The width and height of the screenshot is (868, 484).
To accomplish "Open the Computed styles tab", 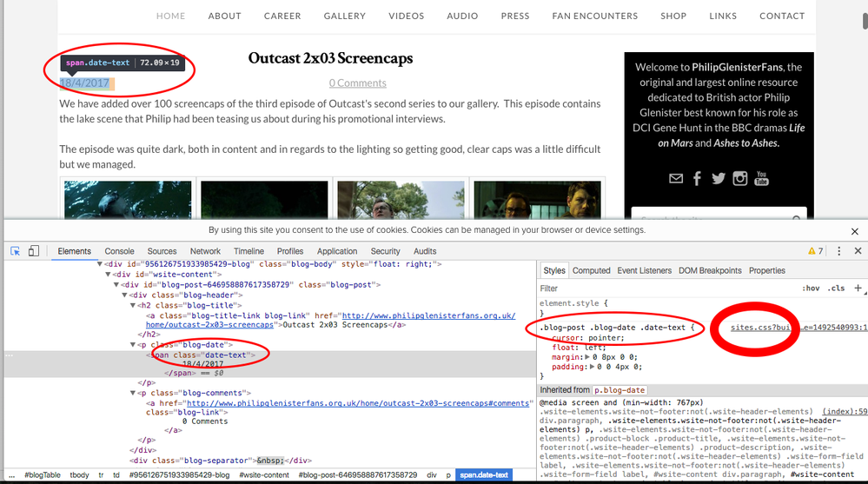I will pos(591,270).
